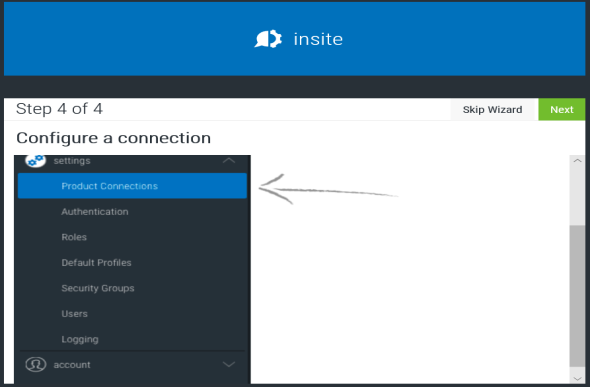This screenshot has width=590, height=387.
Task: Click the insite logo icon
Action: (268, 39)
